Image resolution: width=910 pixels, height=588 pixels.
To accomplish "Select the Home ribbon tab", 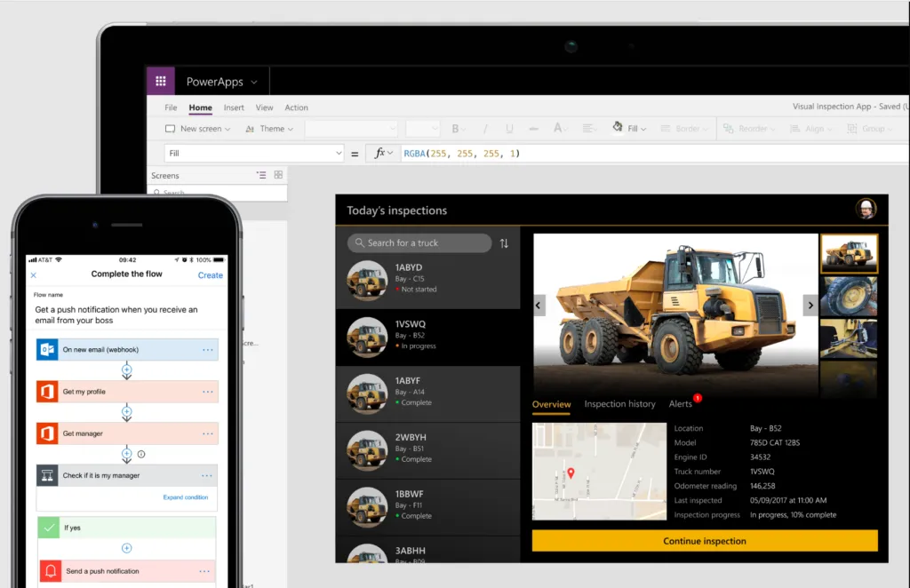I will (200, 107).
